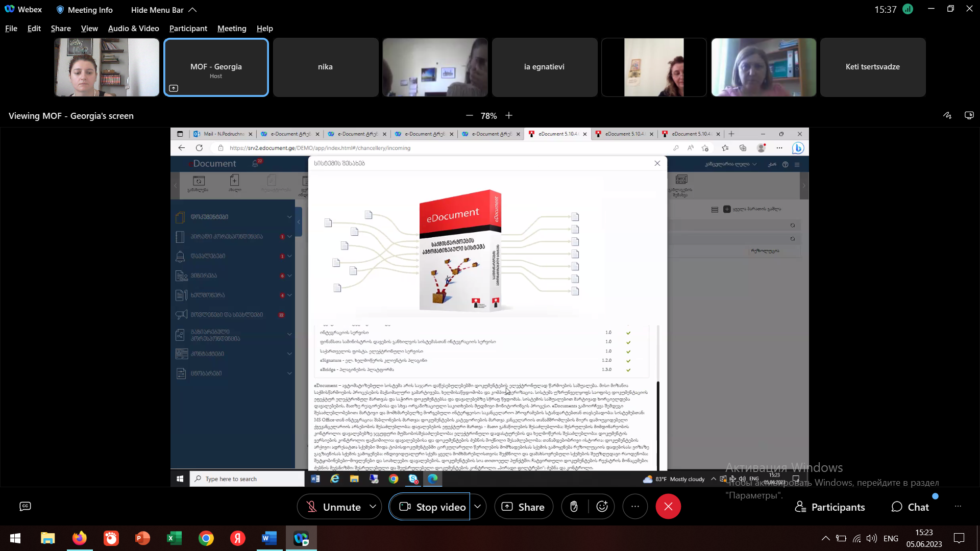Screen dimensions: 980x551
Task: Select the Keti tsertsvadze participant tile
Action: (872, 67)
